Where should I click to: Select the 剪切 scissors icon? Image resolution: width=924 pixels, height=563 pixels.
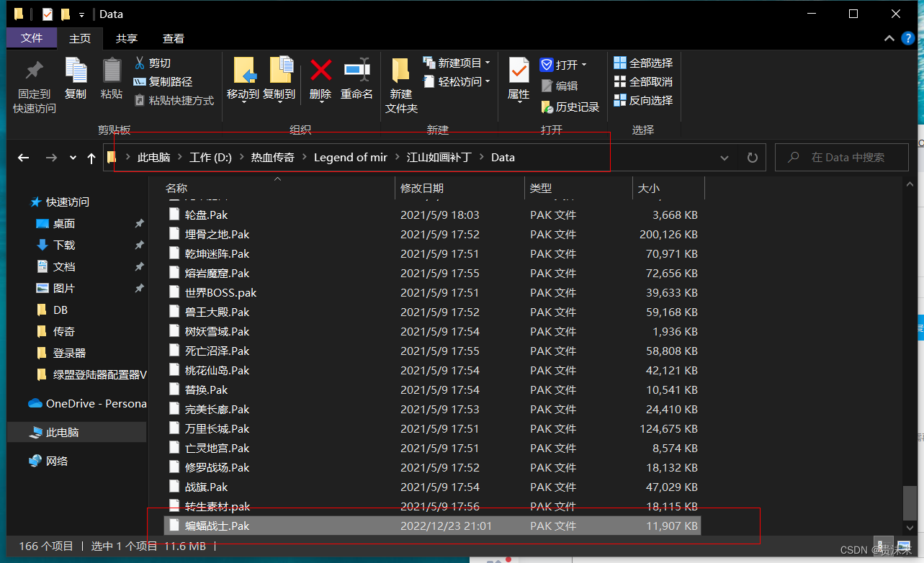coord(140,63)
